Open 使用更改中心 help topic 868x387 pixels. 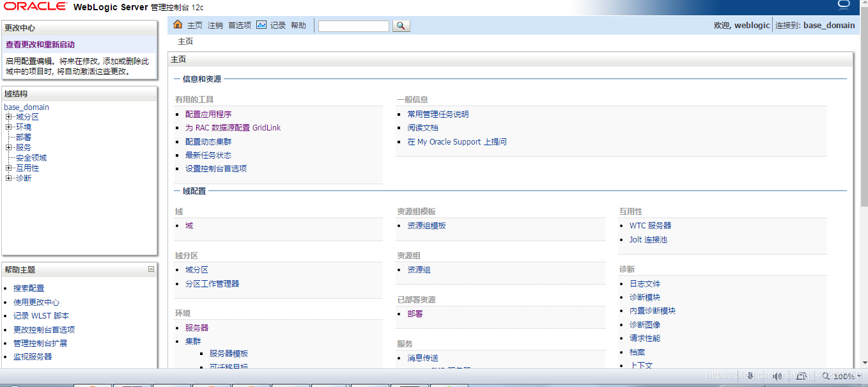36,303
